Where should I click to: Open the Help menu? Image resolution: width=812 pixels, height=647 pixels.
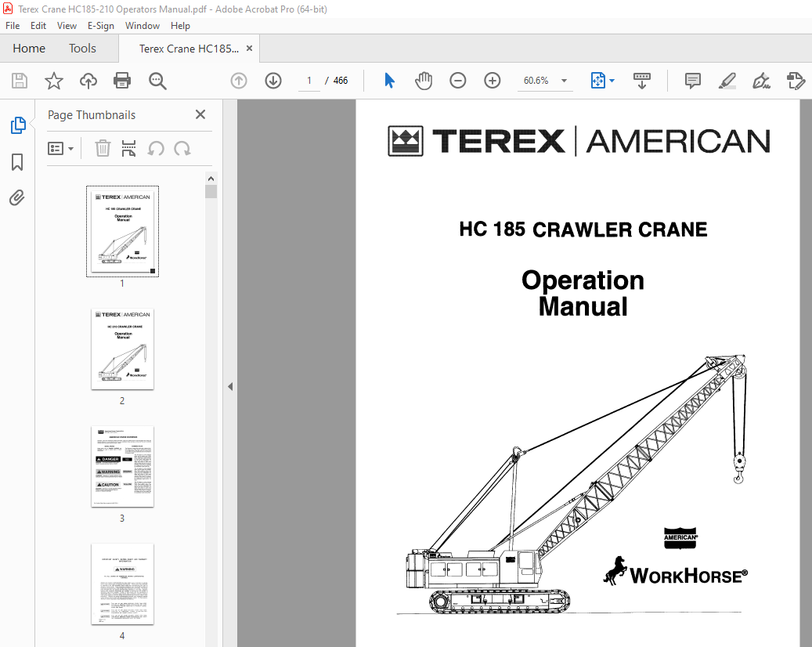click(180, 25)
